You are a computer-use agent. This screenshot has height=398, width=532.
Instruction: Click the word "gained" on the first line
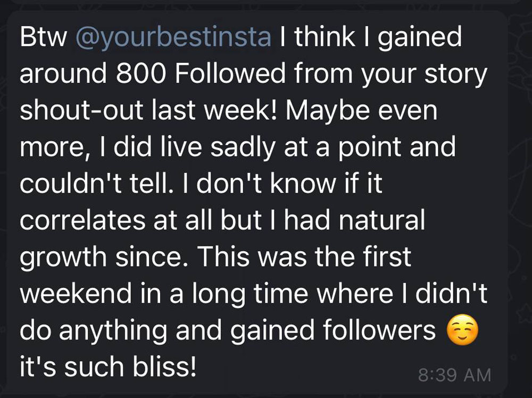point(420,38)
